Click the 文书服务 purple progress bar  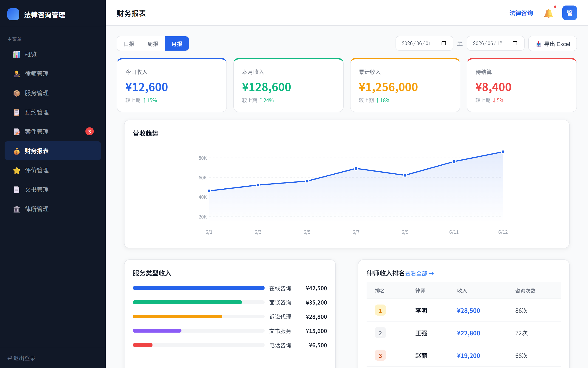tap(157, 331)
